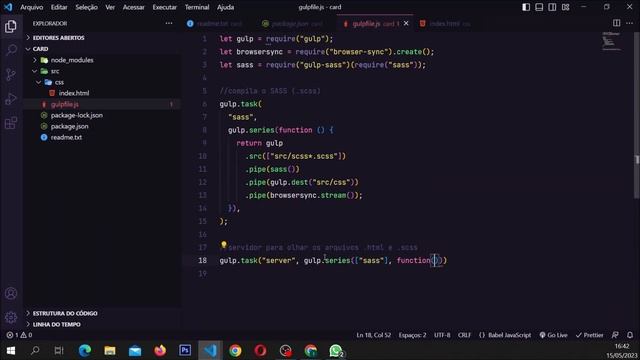Open the Accounts menu icon
The width and height of the screenshot is (640, 360).
click(11, 293)
